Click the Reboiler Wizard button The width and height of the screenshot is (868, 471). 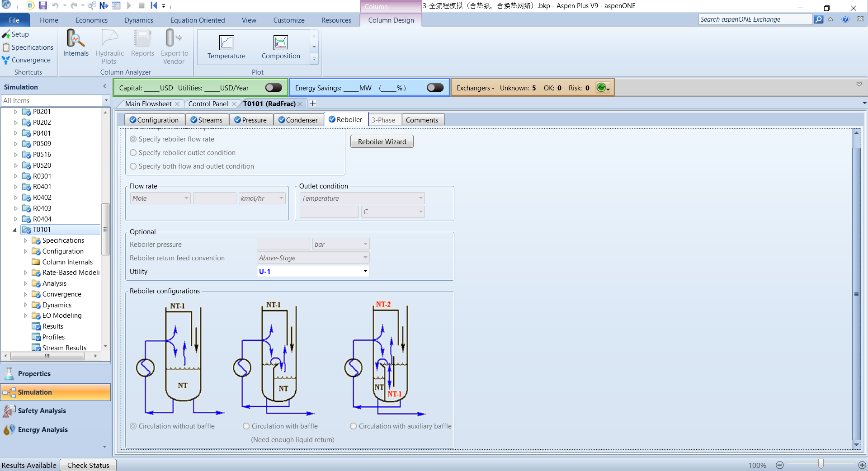[382, 141]
